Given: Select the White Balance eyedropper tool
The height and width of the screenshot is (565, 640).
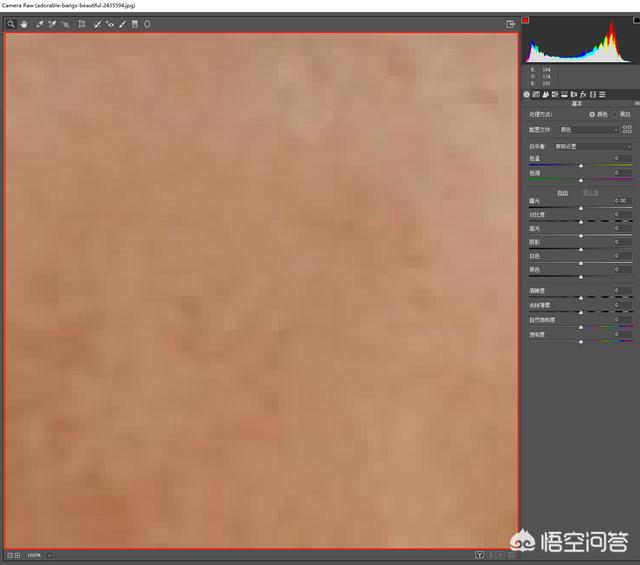Looking at the screenshot, I should click(40, 24).
